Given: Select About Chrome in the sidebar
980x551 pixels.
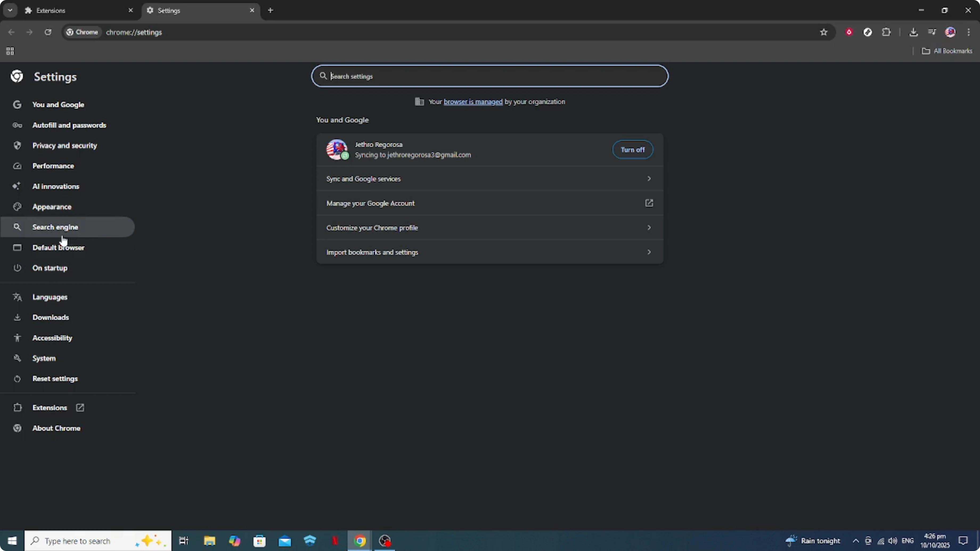Looking at the screenshot, I should coord(56,428).
